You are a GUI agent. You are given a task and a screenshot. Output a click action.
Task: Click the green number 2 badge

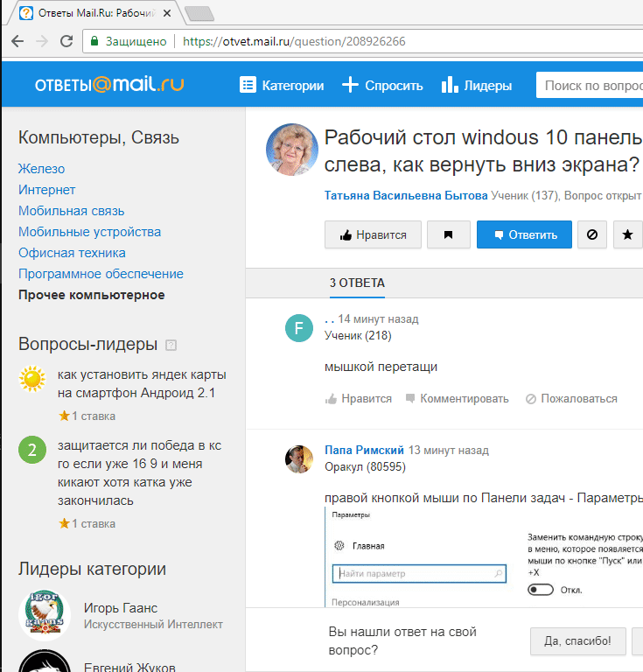point(32,450)
